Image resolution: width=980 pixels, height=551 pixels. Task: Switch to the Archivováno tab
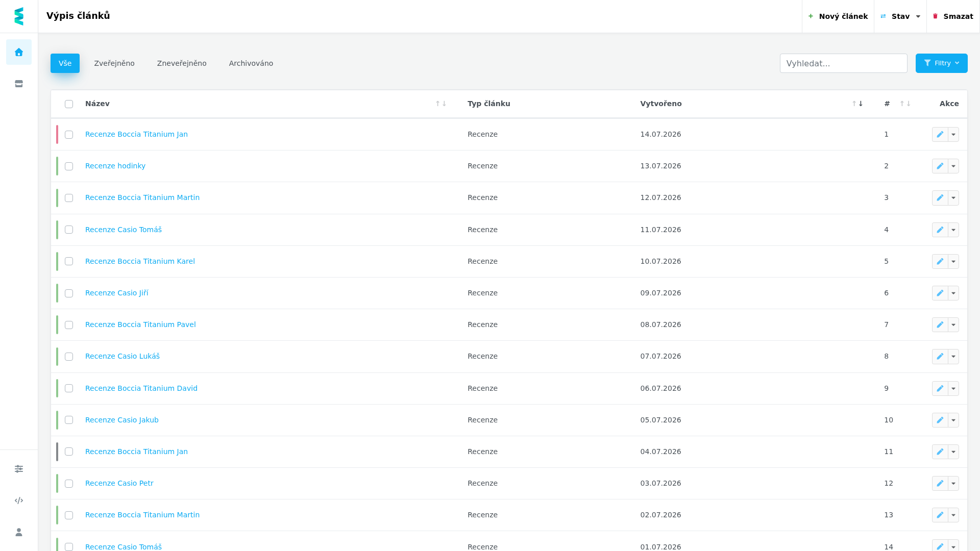(251, 63)
